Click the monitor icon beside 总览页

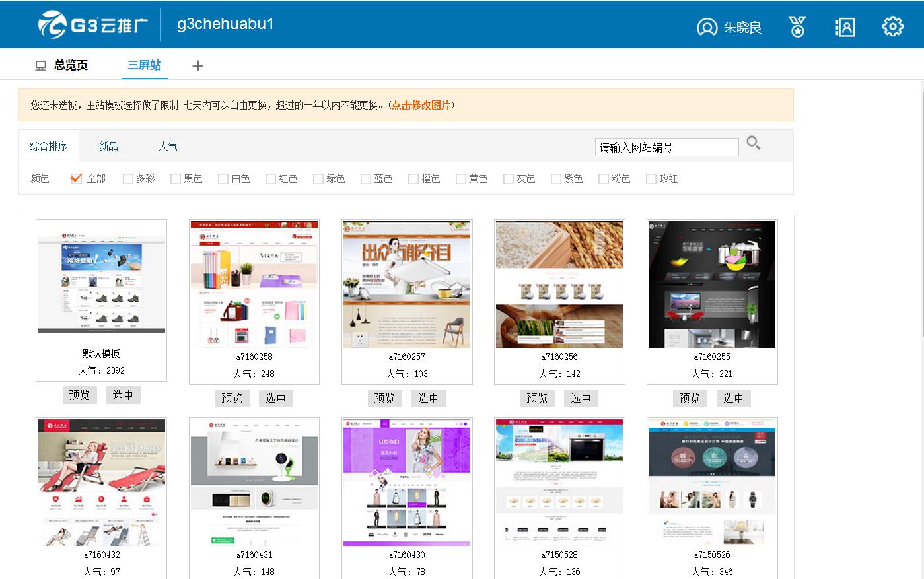tap(41, 65)
